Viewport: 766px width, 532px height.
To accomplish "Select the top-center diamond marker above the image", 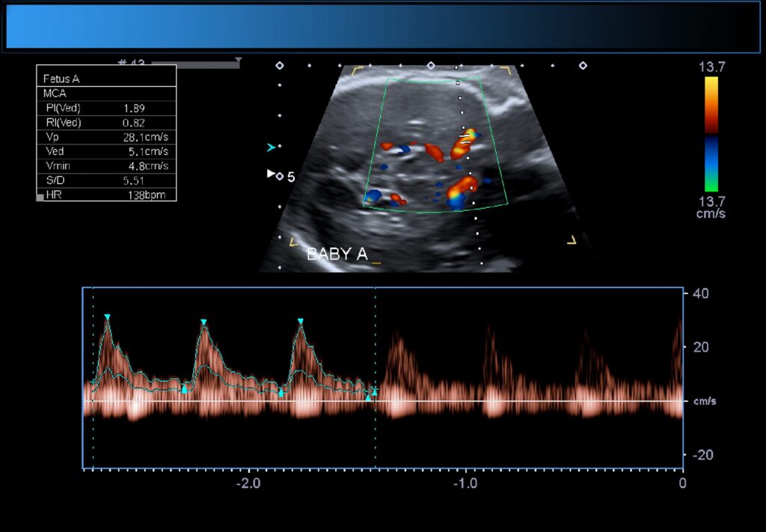I will click(x=431, y=66).
